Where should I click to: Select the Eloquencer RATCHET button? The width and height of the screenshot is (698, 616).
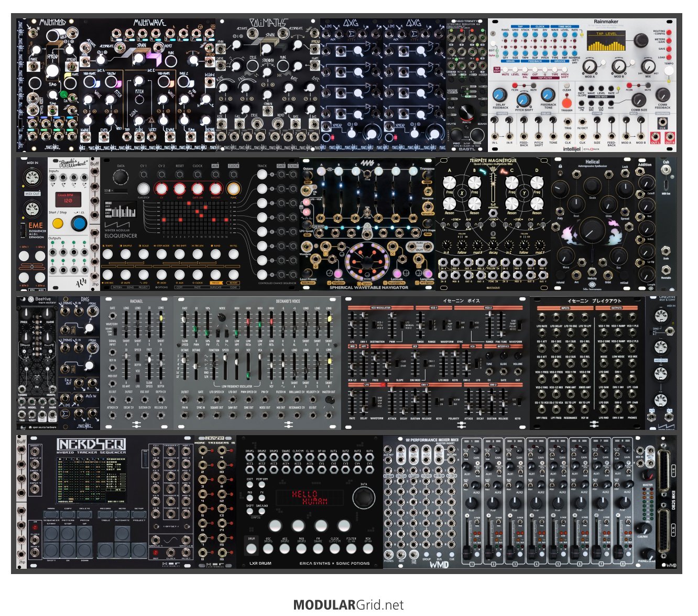click(215, 189)
